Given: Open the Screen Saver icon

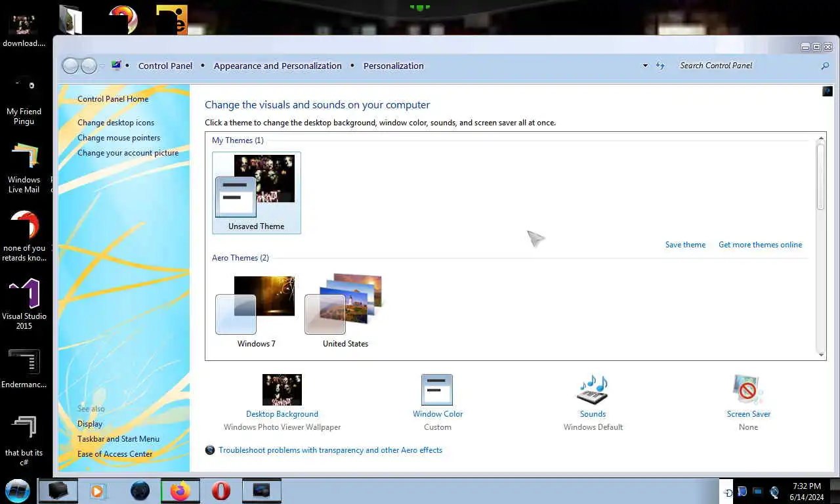Looking at the screenshot, I should [x=748, y=390].
